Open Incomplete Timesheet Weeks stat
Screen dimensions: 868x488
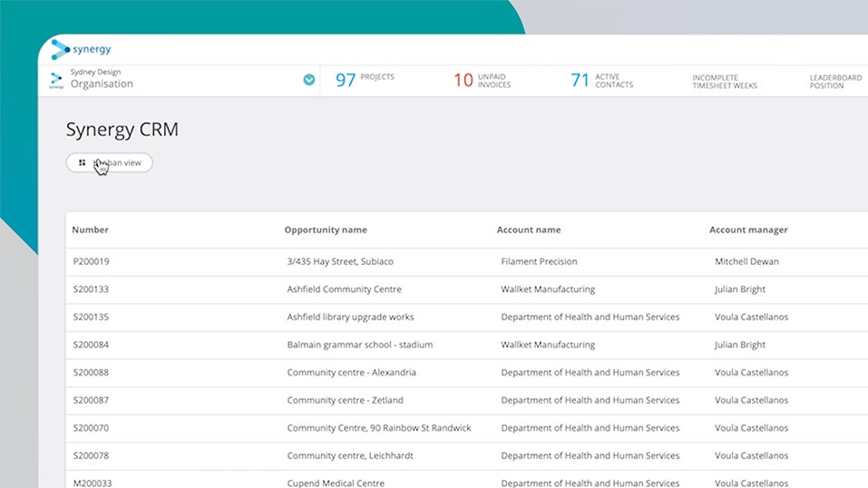(724, 82)
